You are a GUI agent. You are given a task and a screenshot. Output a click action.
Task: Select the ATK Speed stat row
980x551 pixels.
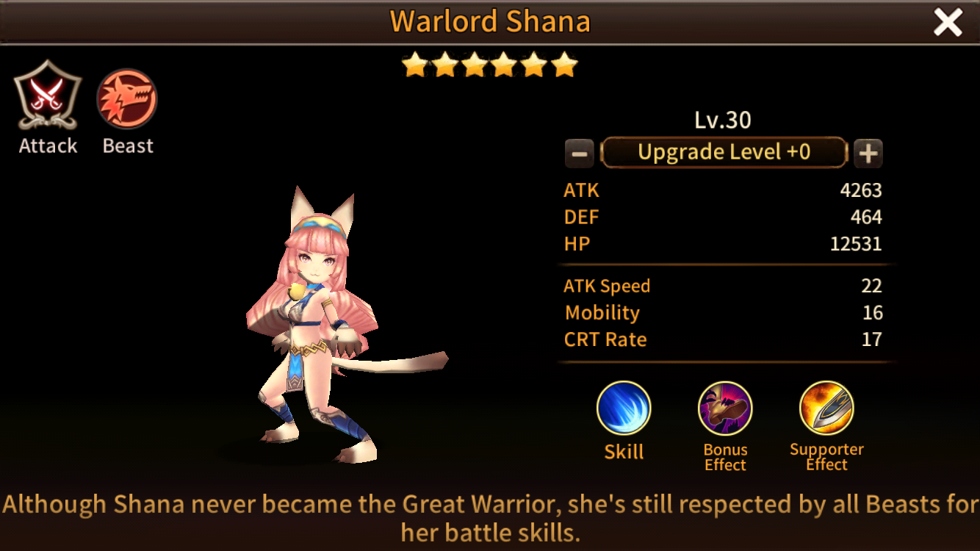(x=723, y=286)
